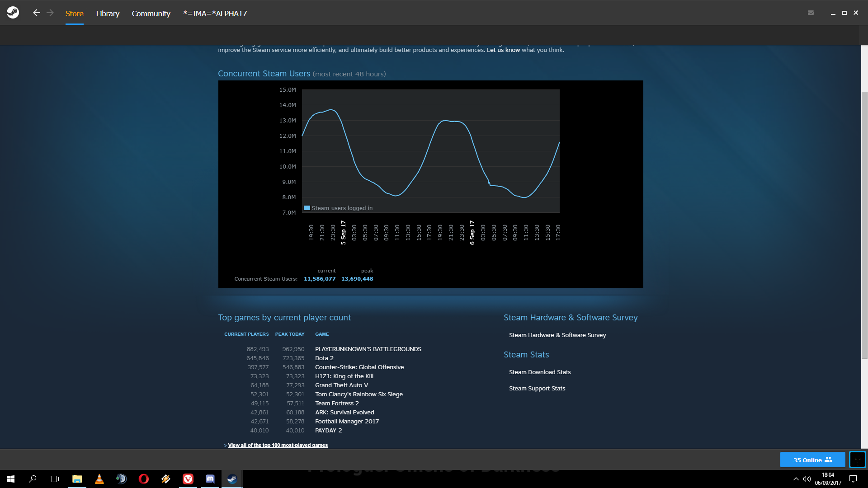Open Task View on taskbar
Image resolution: width=868 pixels, height=488 pixels.
pyautogui.click(x=54, y=479)
